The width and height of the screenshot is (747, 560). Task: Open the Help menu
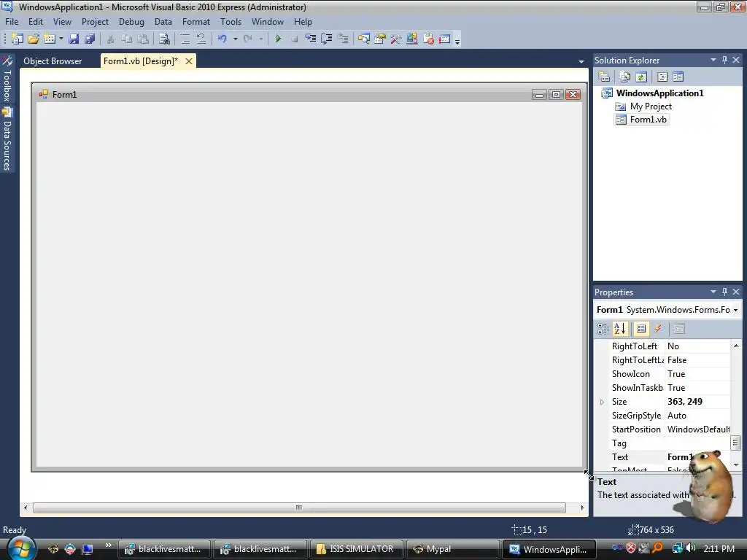303,22
